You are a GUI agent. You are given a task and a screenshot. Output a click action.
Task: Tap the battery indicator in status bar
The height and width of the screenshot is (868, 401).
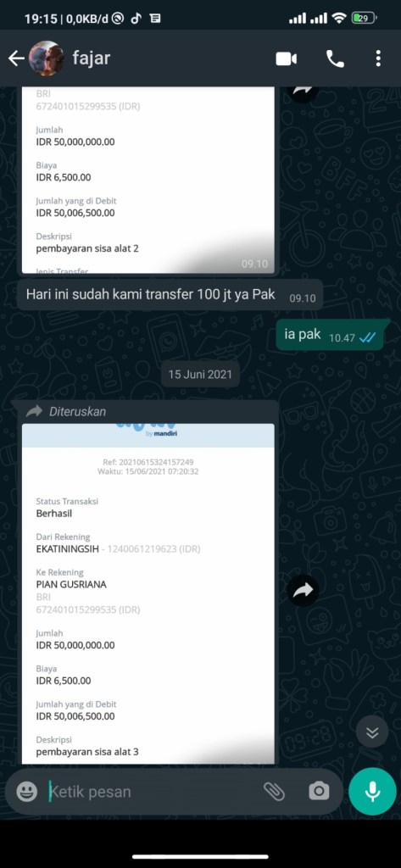pyautogui.click(x=364, y=19)
